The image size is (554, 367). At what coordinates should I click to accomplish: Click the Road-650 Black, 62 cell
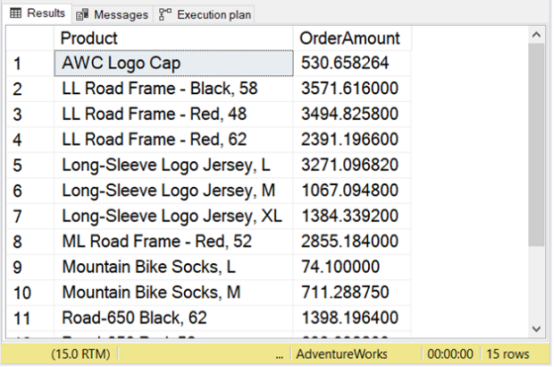(x=173, y=318)
